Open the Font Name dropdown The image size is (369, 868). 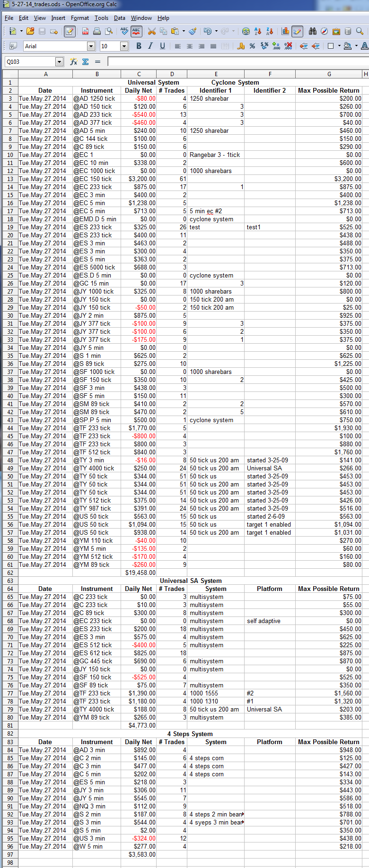[x=91, y=46]
